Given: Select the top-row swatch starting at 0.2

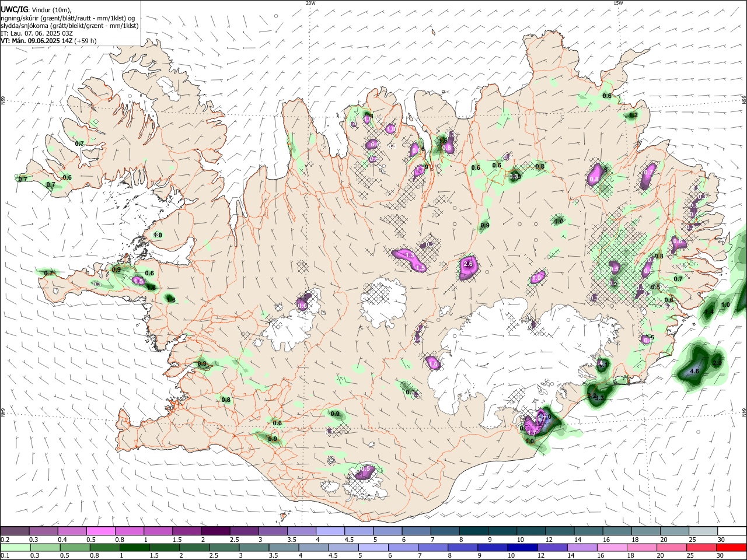Looking at the screenshot, I should (15, 531).
